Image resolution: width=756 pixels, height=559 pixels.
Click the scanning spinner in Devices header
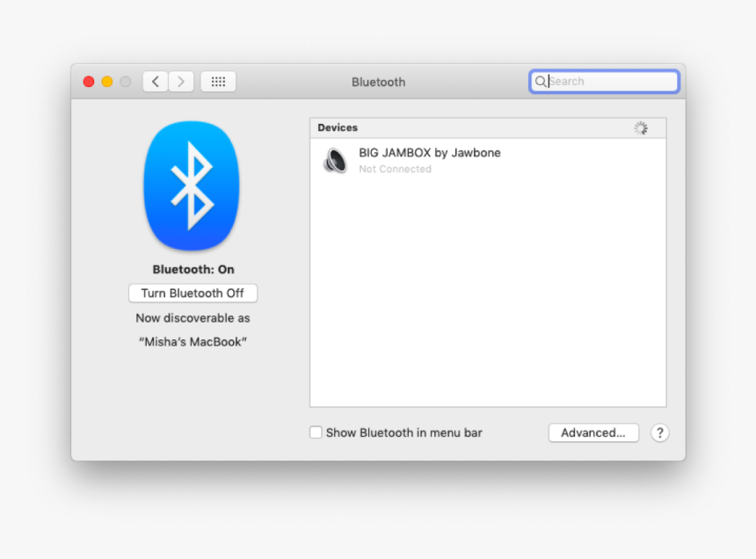pos(641,127)
